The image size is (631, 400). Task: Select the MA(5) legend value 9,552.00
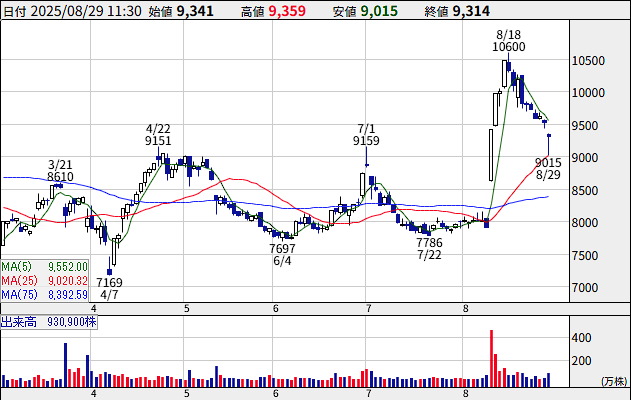tap(68, 267)
